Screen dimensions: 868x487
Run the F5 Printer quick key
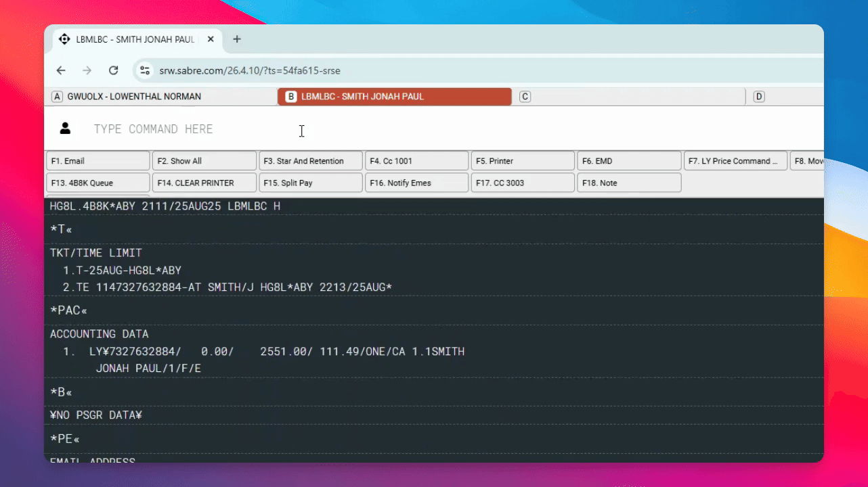(x=523, y=161)
